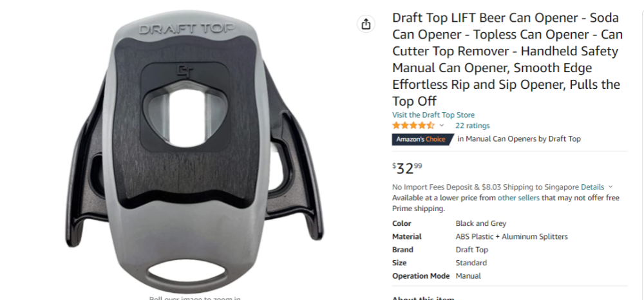The width and height of the screenshot is (644, 300).
Task: Expand the ratings breakdown chevron
Action: pos(442,126)
